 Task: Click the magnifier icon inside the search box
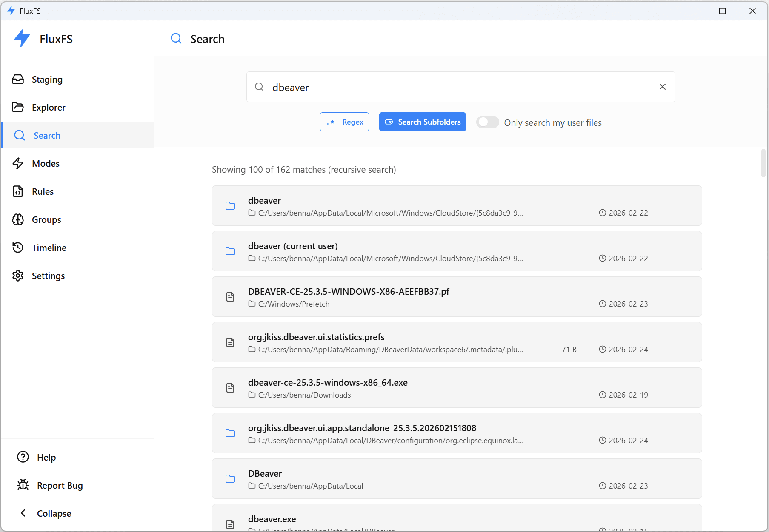[x=259, y=87]
